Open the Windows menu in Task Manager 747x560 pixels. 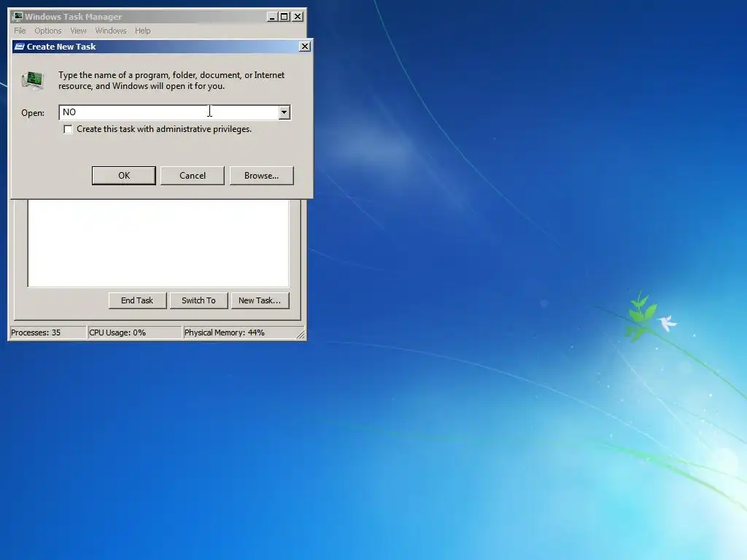pos(111,31)
